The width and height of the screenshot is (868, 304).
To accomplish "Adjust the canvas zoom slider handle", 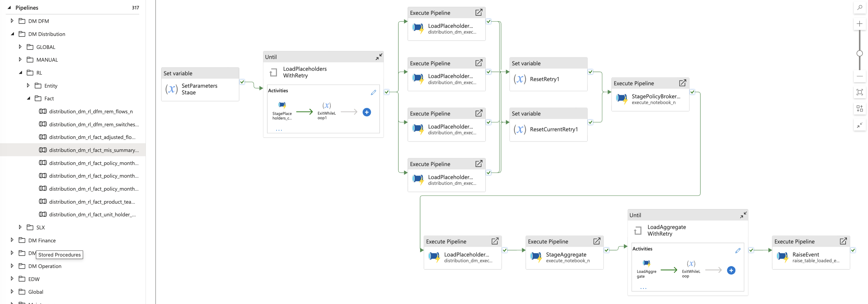I will (x=860, y=53).
